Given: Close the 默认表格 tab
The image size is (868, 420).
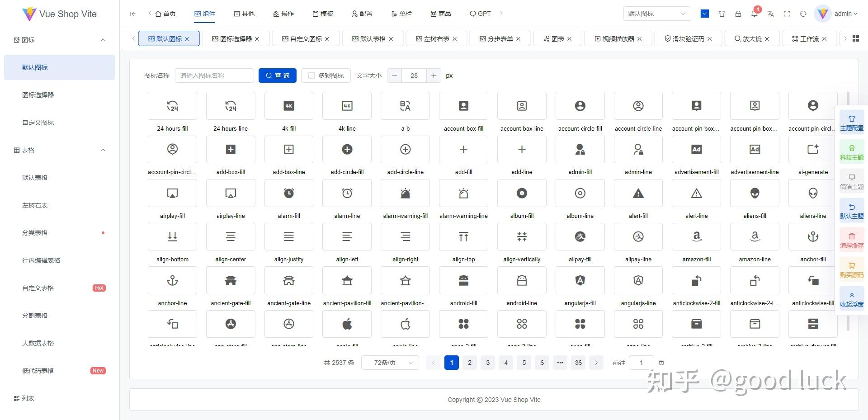Looking at the screenshot, I should point(391,39).
